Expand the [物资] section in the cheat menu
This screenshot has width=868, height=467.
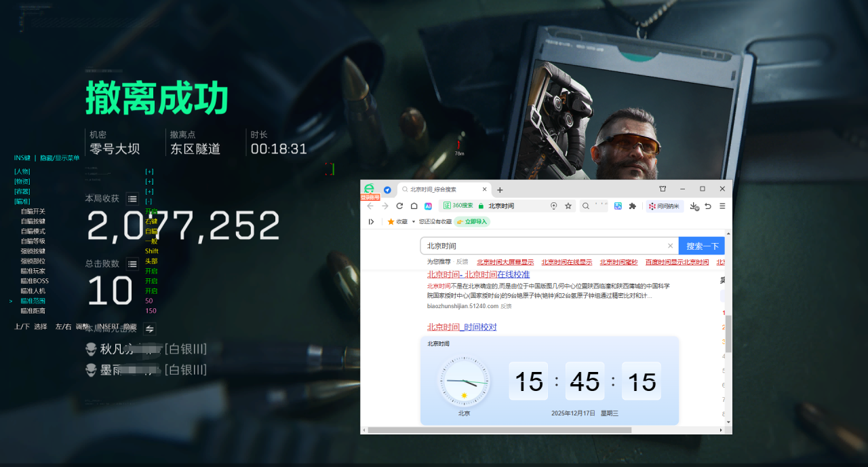(22, 182)
